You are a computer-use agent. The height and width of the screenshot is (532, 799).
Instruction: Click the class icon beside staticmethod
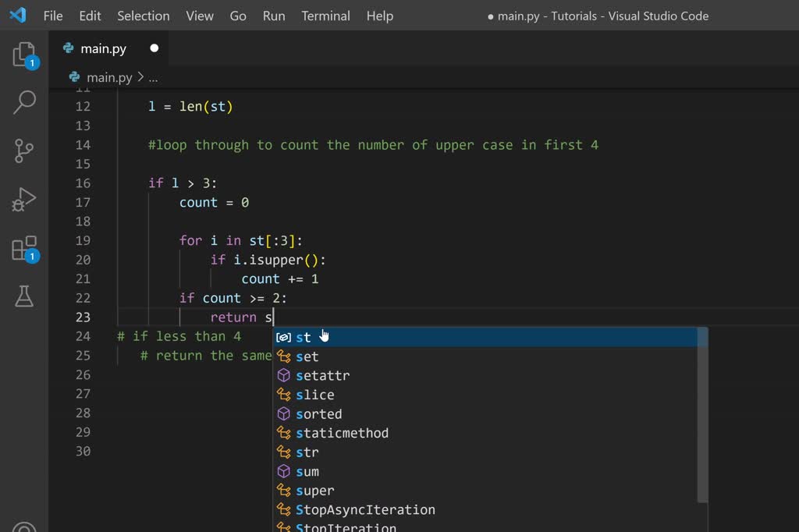284,433
